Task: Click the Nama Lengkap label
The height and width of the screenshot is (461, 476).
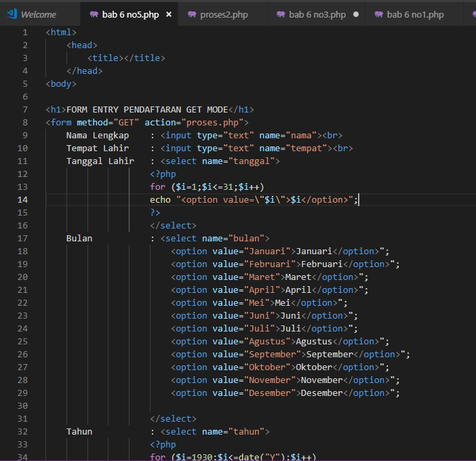Action: tap(98, 136)
